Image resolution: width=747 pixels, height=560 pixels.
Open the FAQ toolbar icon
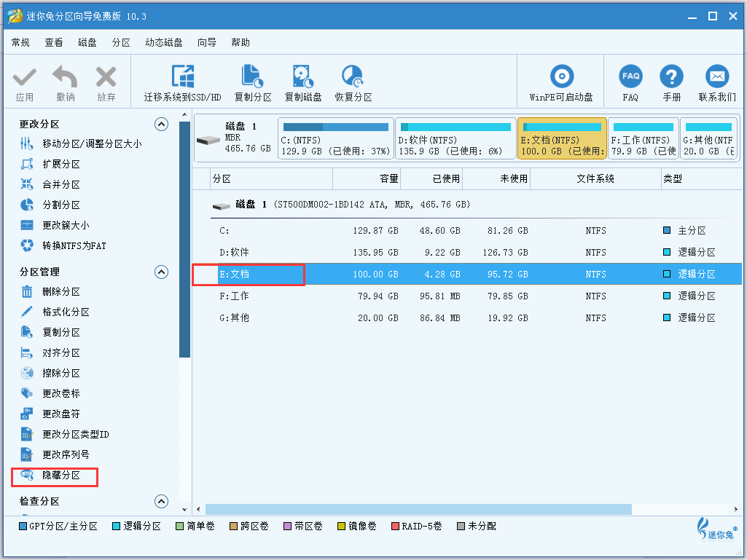[x=630, y=76]
